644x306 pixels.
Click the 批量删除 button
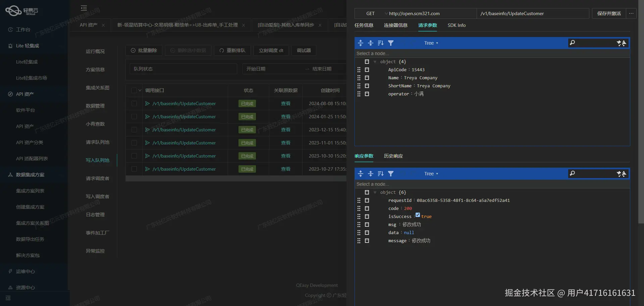pyautogui.click(x=144, y=50)
